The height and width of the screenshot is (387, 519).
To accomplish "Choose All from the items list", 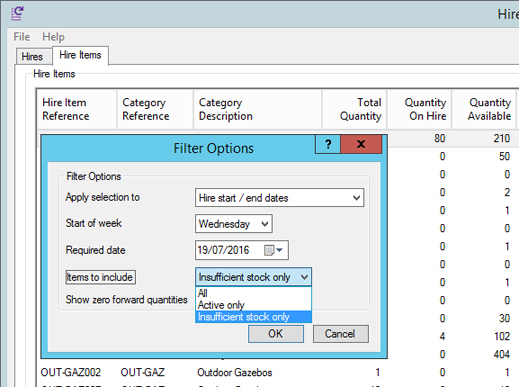I will coord(253,293).
